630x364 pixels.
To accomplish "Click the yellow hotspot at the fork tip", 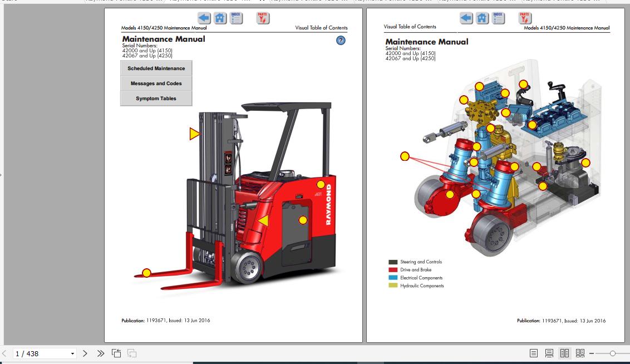I will click(147, 273).
